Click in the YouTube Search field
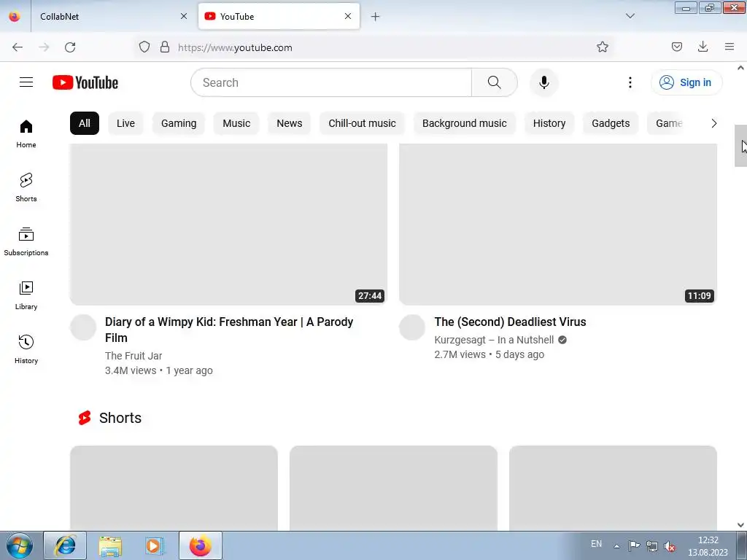The image size is (747, 560). pos(331,82)
